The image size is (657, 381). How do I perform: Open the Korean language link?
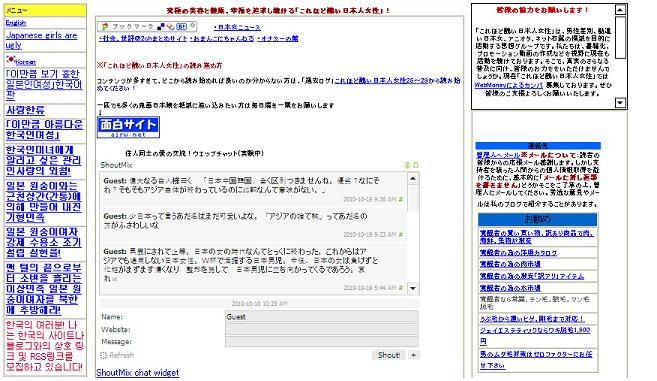(x=26, y=62)
